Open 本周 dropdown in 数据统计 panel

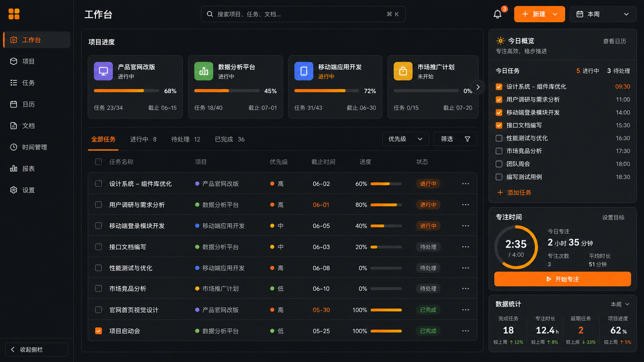(x=620, y=304)
